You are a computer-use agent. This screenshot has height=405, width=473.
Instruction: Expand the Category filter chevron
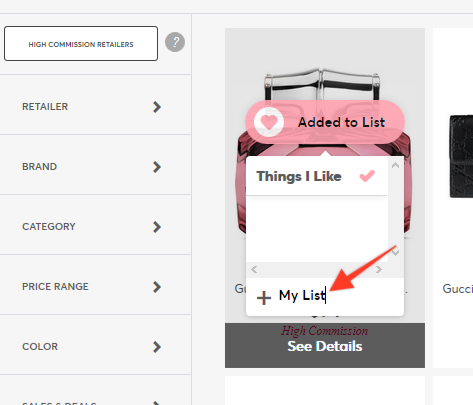157,227
